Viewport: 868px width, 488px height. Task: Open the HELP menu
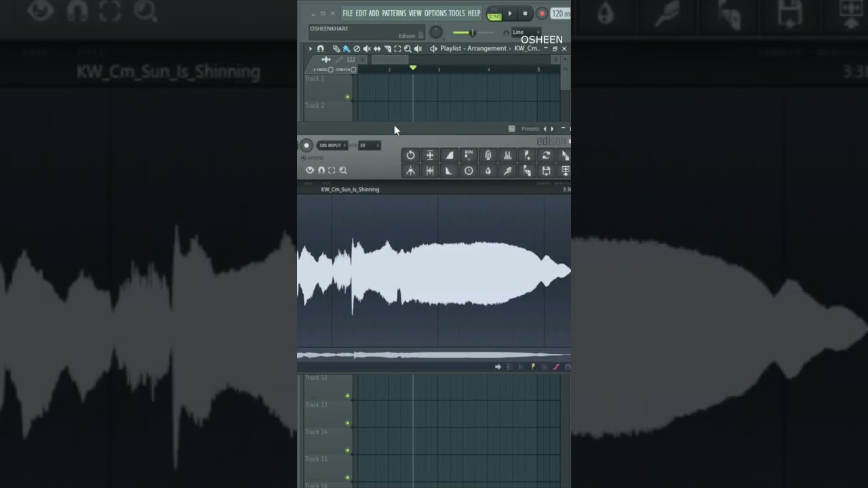click(474, 13)
